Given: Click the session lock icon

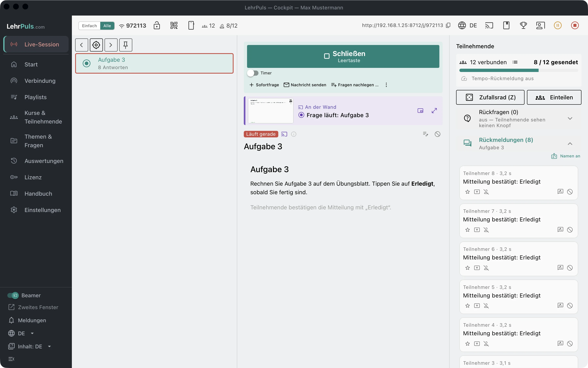Looking at the screenshot, I should [x=157, y=25].
